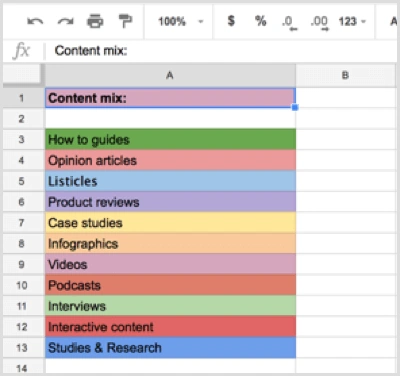Viewport: 400px width, 376px height.
Task: Select row 9 header
Action: (x=23, y=264)
